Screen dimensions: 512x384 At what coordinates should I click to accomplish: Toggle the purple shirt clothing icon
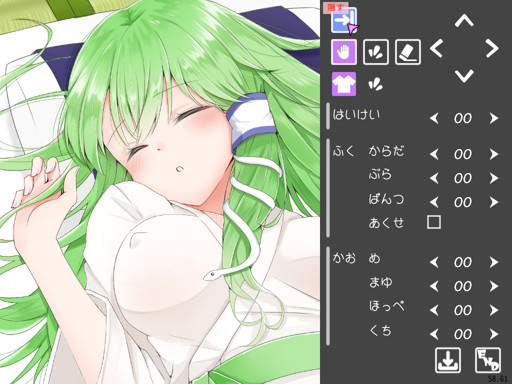[x=344, y=84]
